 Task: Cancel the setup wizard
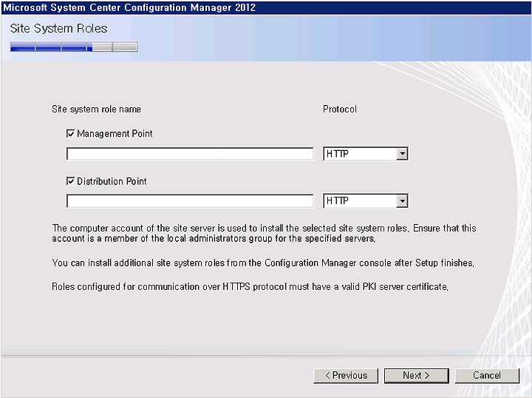(487, 376)
